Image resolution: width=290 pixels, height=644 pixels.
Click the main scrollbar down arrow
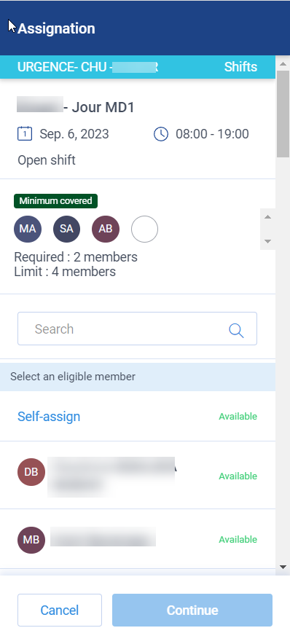click(x=283, y=567)
